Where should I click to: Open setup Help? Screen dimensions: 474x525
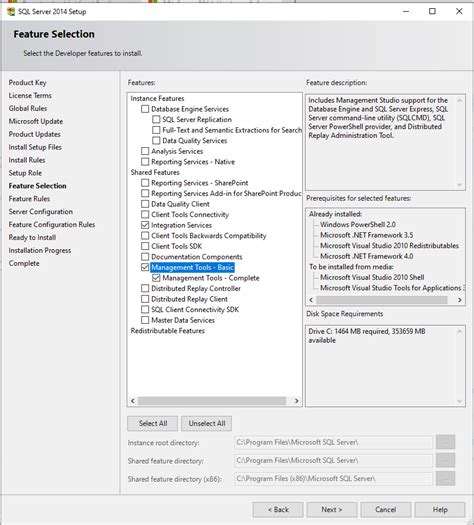[440, 510]
